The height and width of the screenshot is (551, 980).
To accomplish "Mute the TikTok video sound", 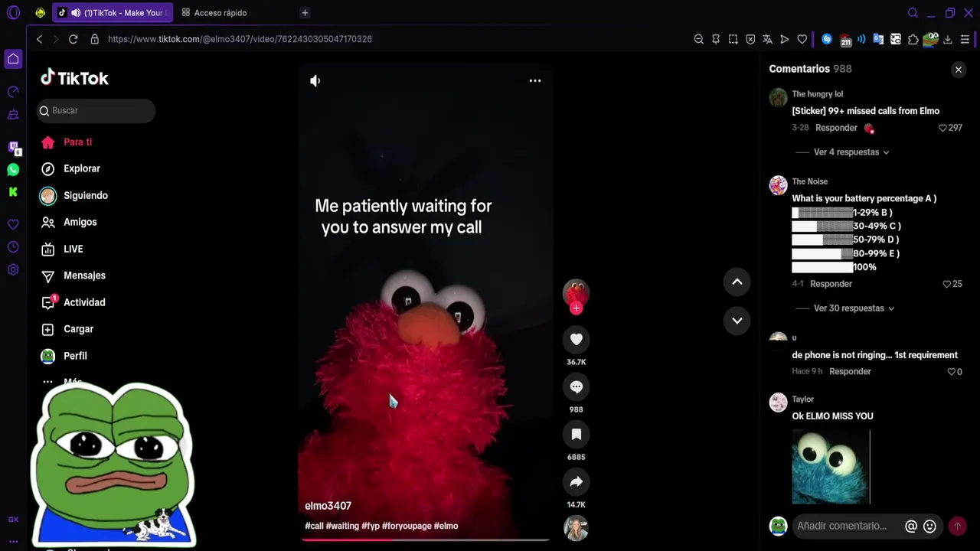I will coord(315,80).
